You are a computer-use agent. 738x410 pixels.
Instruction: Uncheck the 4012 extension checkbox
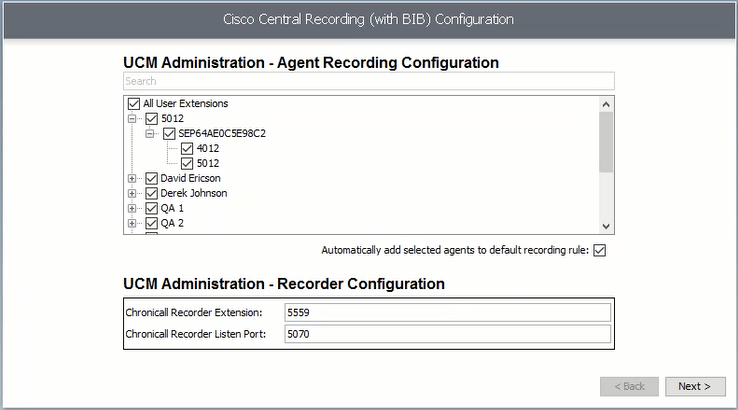pyautogui.click(x=187, y=149)
